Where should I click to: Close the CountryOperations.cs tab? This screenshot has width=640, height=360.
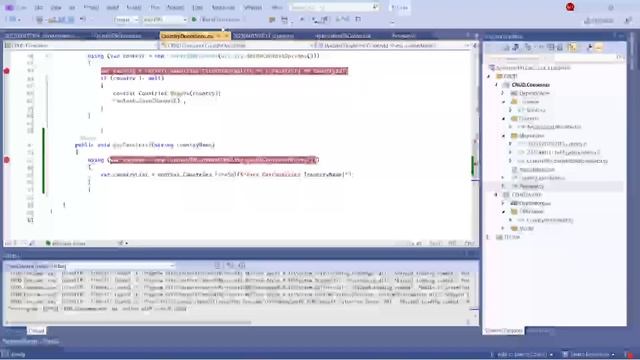click(227, 36)
